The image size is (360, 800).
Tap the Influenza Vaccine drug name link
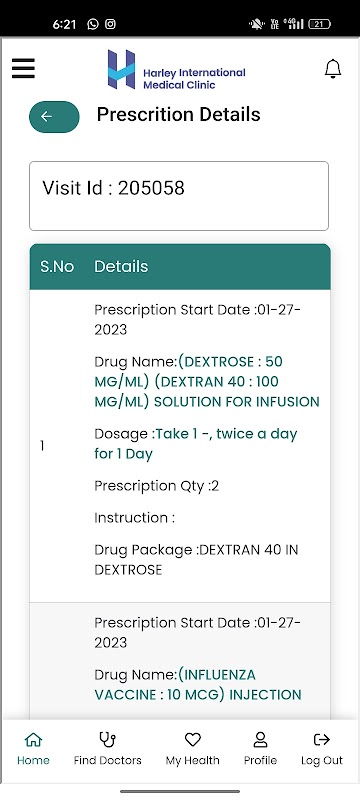[198, 685]
